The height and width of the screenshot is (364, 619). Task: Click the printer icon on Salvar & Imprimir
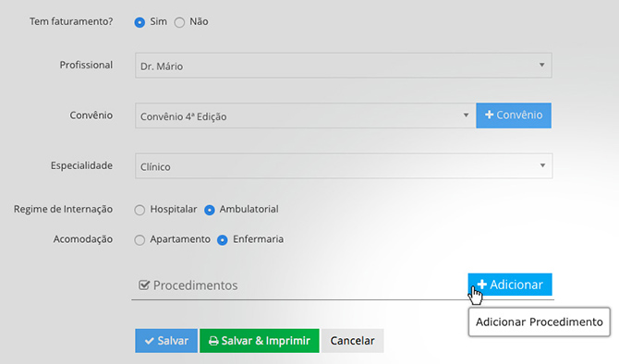[x=213, y=341]
